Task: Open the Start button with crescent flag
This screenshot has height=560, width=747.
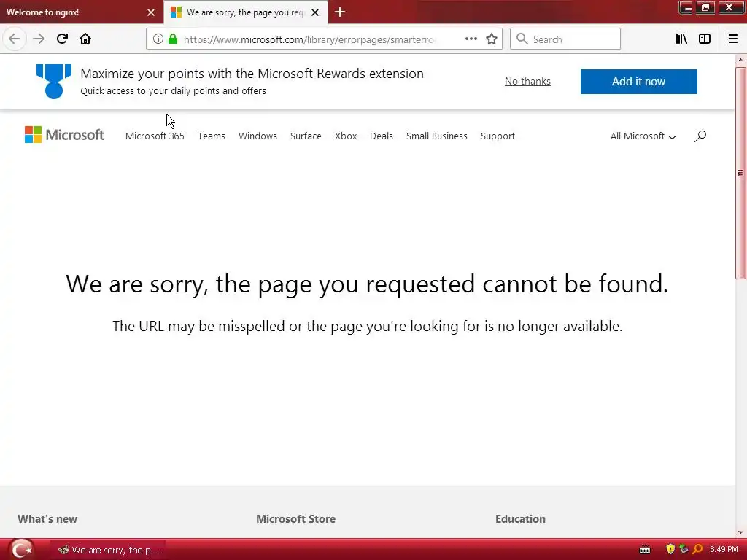Action: (x=21, y=550)
